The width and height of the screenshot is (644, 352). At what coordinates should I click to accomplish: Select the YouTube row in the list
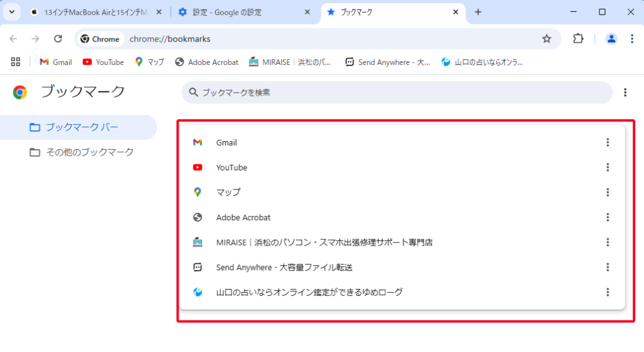pyautogui.click(x=402, y=167)
